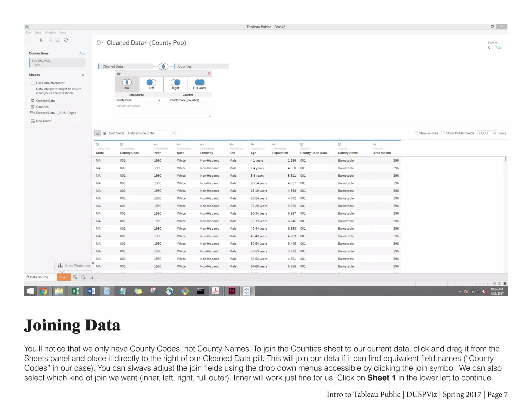The image size is (532, 411).
Task: Click the County Name column globe icon
Action: point(340,144)
